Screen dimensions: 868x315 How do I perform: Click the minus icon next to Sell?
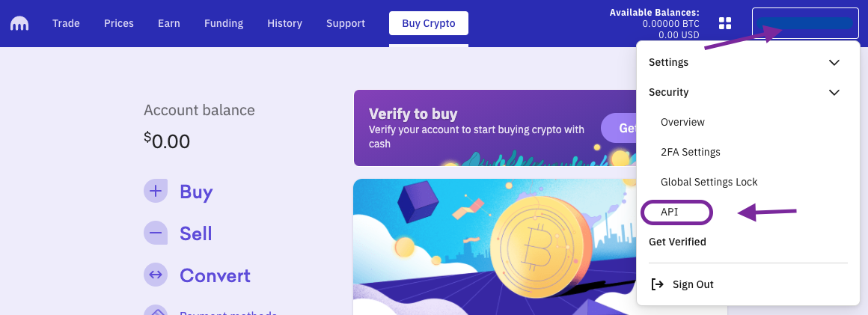156,233
